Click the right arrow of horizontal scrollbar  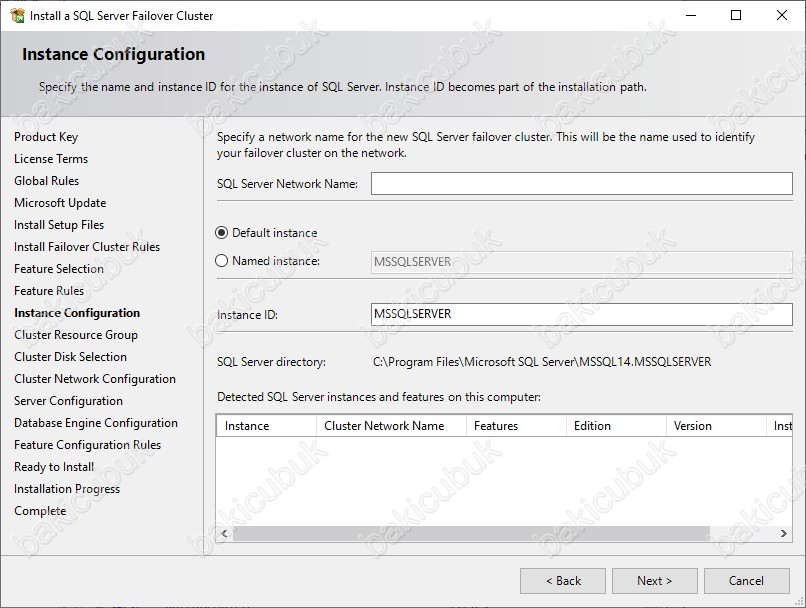click(783, 533)
